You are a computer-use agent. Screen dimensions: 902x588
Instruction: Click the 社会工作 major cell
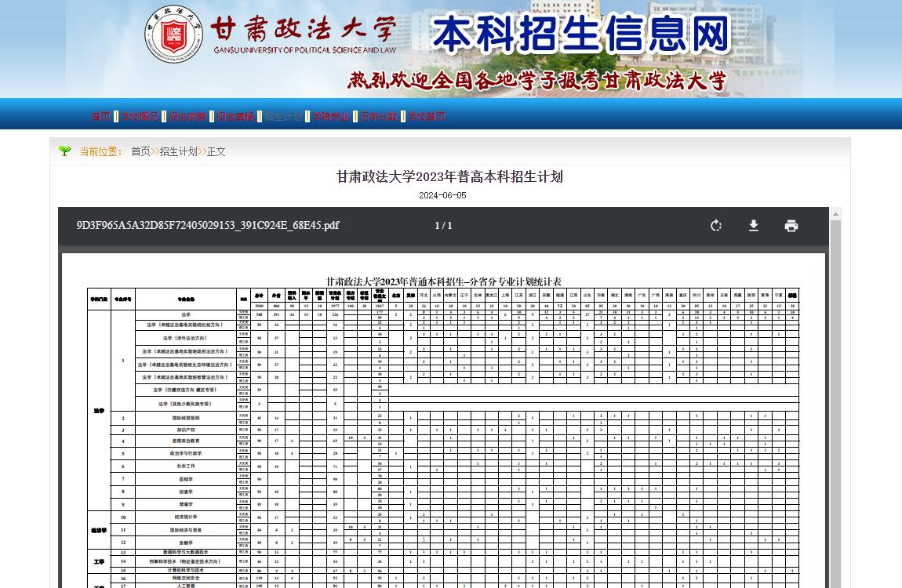click(186, 466)
